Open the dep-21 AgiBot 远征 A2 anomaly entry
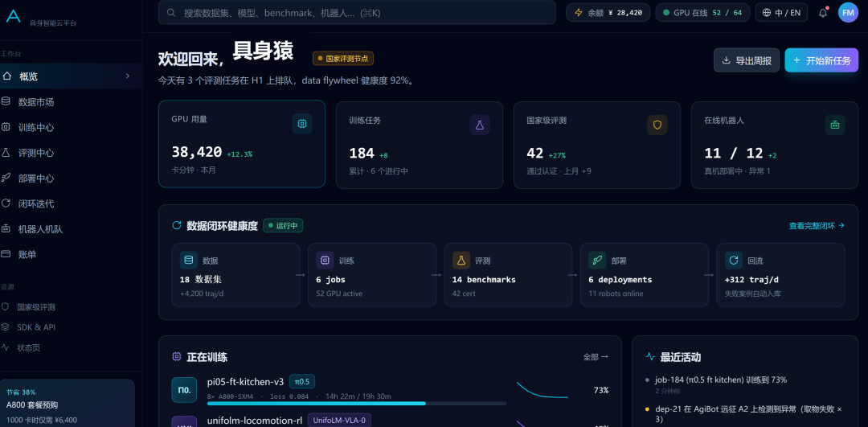868x427 pixels. (748, 414)
